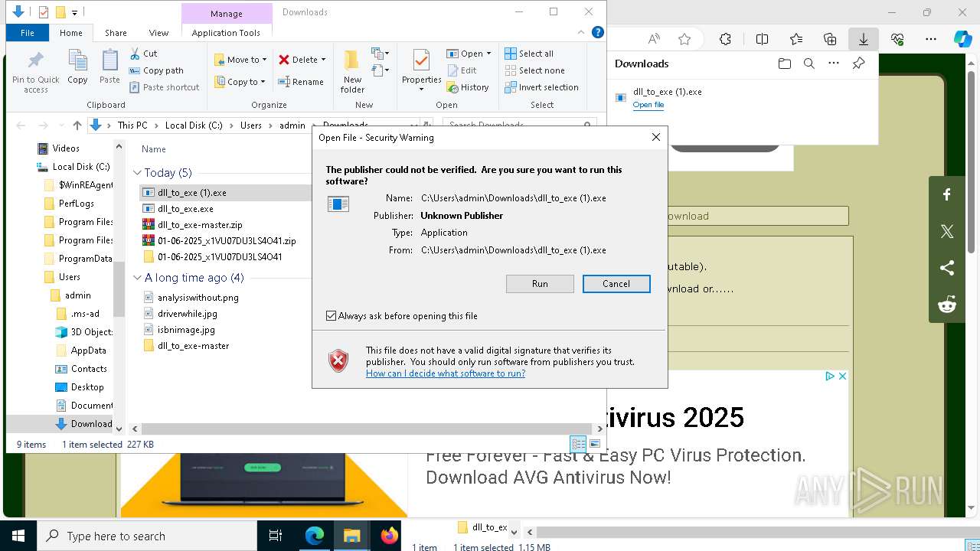The height and width of the screenshot is (551, 980).
Task: Open Edge from taskbar
Action: (x=315, y=536)
